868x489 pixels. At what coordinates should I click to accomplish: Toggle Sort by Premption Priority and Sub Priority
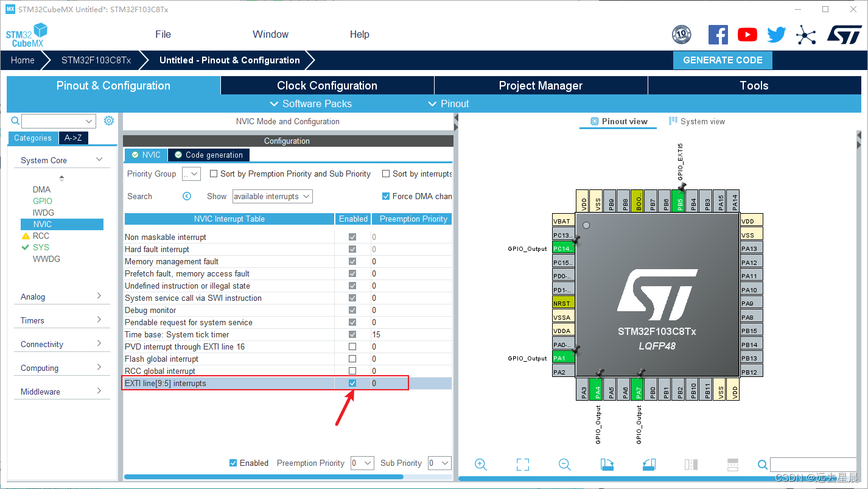[x=214, y=174]
